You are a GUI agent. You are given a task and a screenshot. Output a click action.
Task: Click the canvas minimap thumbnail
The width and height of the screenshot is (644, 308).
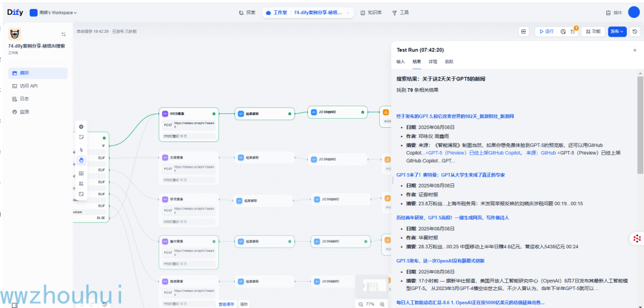pyautogui.click(x=371, y=286)
